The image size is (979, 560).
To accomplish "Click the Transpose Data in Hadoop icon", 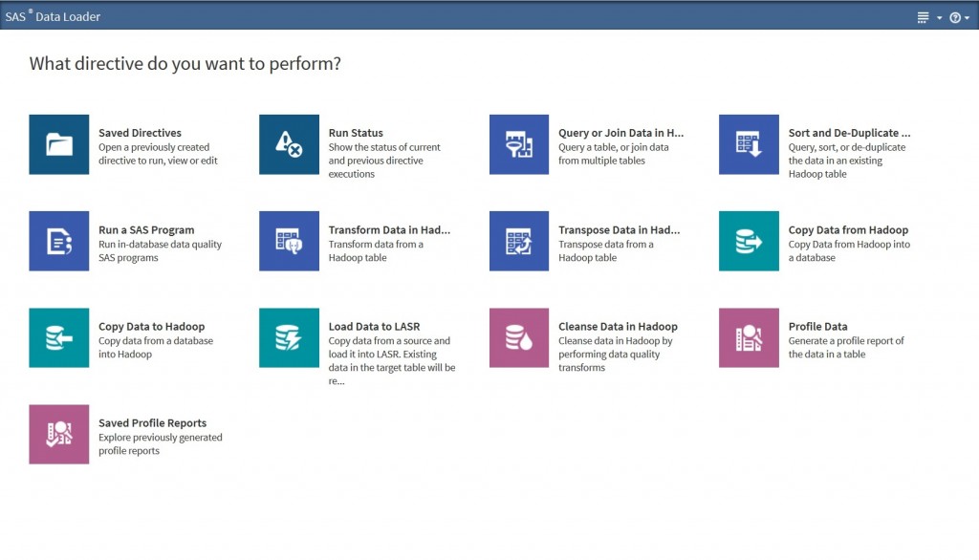I will point(519,241).
